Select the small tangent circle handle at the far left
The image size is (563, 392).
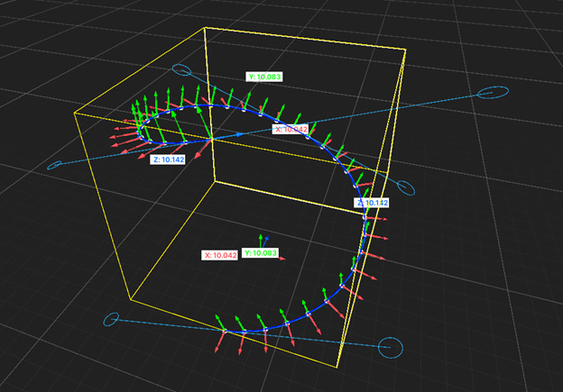point(54,165)
